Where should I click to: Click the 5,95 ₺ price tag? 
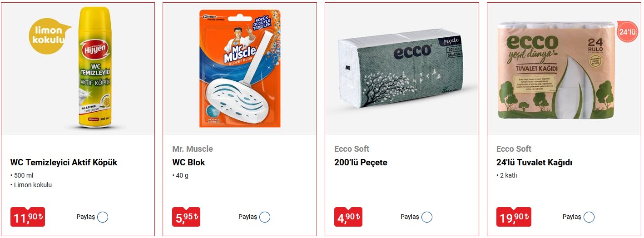coord(186,217)
